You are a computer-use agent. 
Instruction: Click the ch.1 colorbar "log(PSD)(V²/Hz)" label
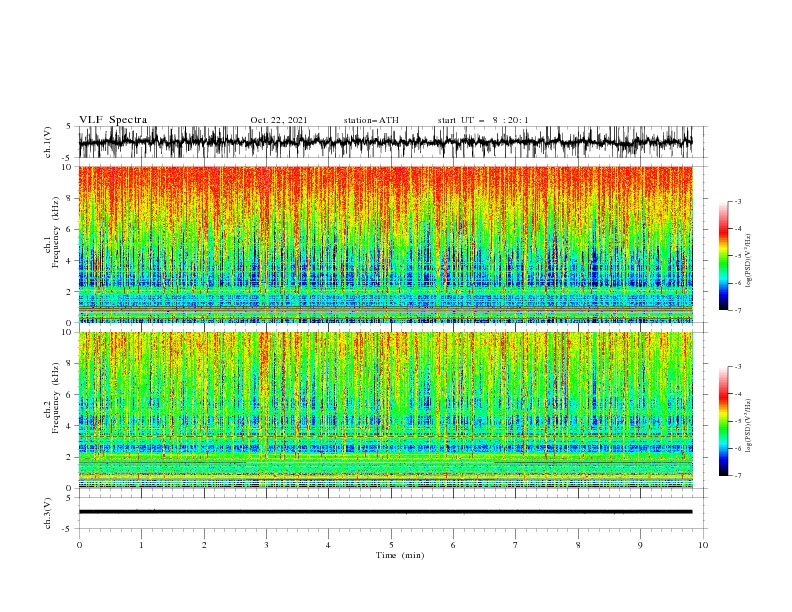pyautogui.click(x=749, y=261)
